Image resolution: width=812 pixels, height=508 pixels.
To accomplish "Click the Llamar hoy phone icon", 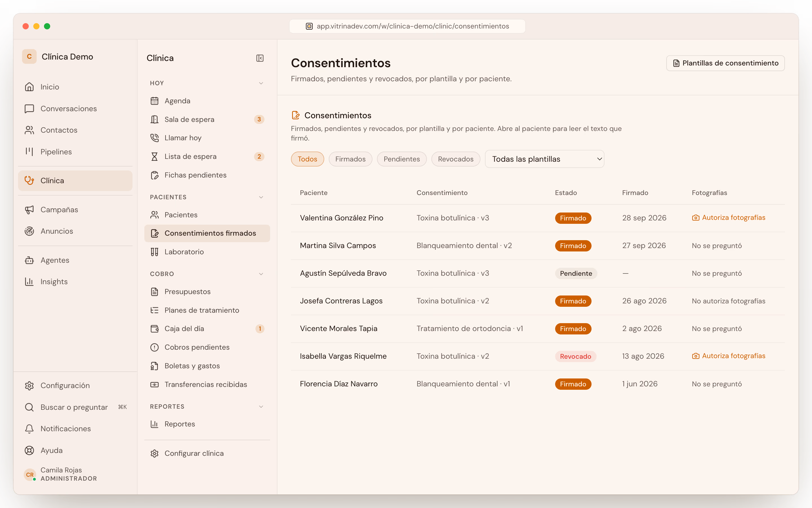I will (154, 138).
